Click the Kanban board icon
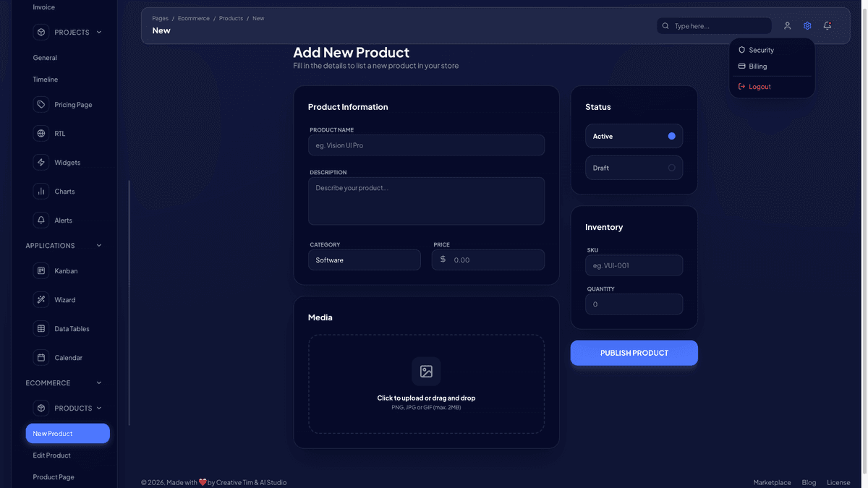This screenshot has height=488, width=868. 41,270
